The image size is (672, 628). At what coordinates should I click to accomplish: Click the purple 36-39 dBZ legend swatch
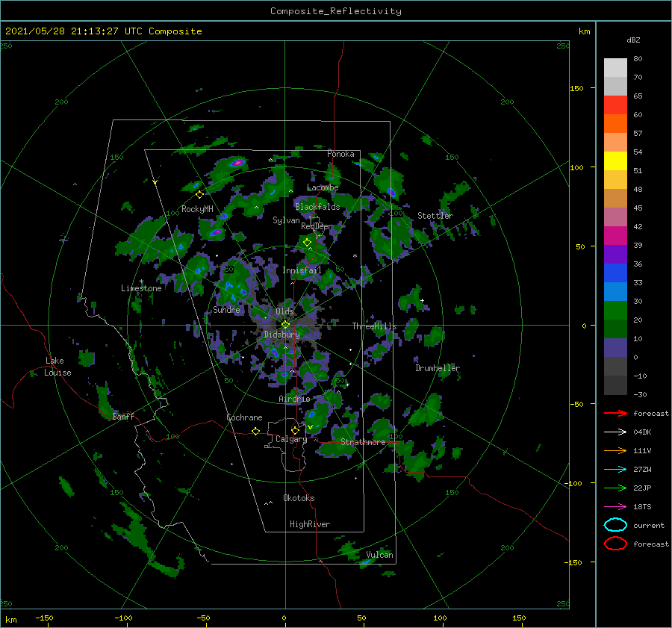click(615, 255)
